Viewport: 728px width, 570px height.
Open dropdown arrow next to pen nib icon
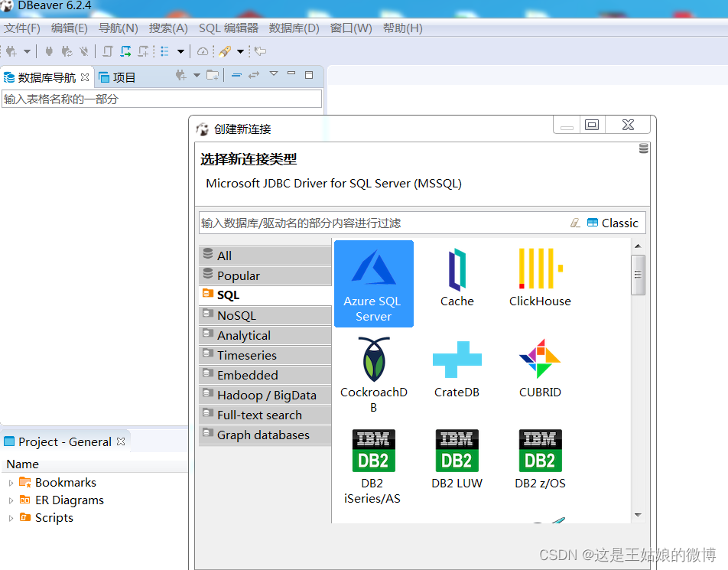(240, 51)
